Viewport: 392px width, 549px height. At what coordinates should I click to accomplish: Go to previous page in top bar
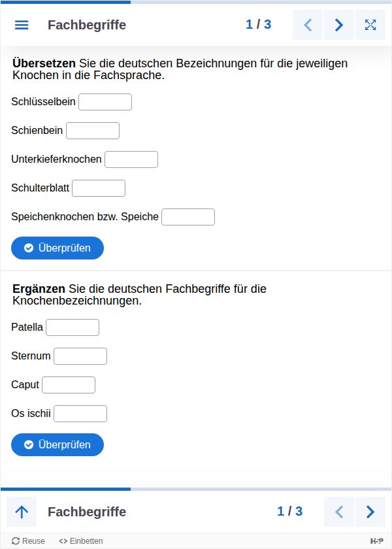tap(308, 25)
